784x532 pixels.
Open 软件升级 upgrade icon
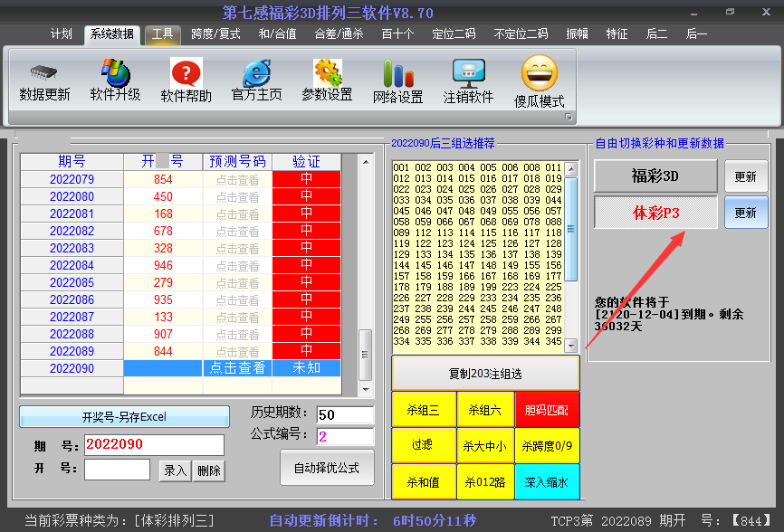[x=116, y=72]
